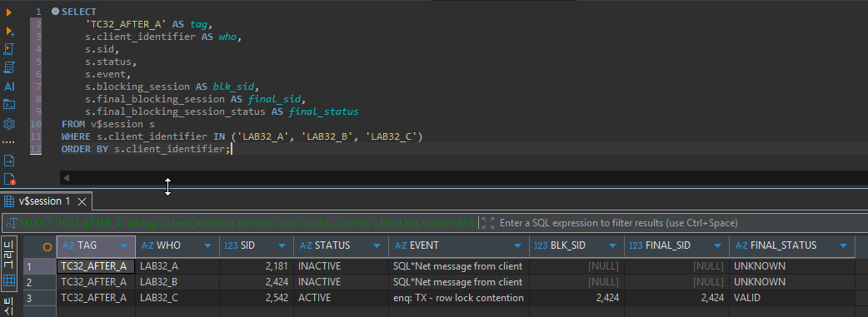Select UNKNOWN final status for LAB32_A

coord(791,266)
